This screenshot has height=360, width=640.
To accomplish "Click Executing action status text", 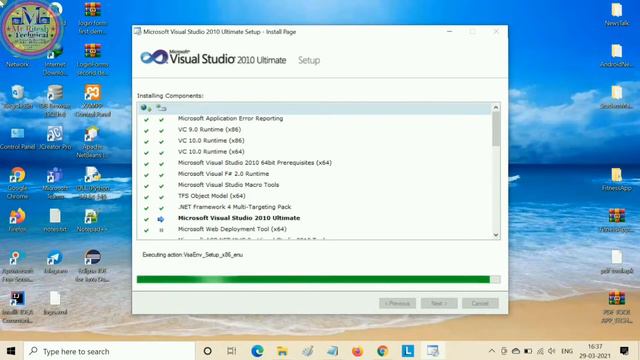I will point(193,255).
